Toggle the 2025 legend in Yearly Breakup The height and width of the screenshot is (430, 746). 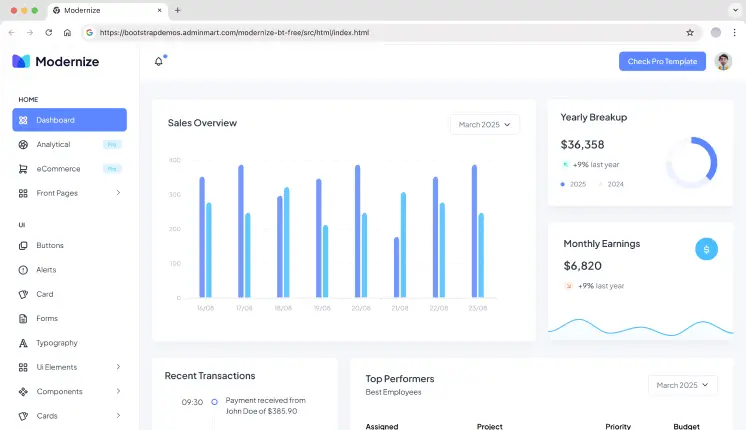573,184
